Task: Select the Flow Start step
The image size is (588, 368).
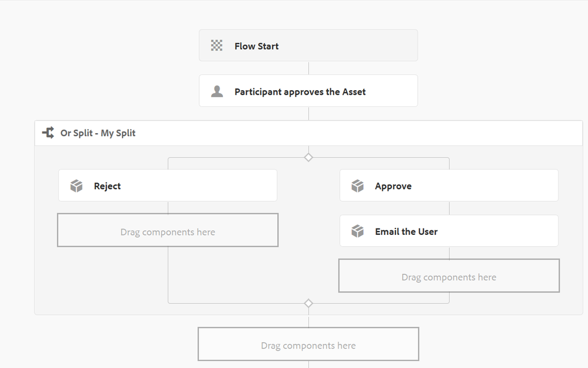Action: click(308, 45)
